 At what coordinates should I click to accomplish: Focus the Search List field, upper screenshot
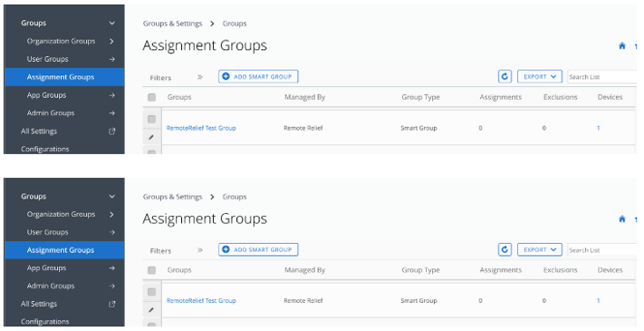tap(602, 77)
